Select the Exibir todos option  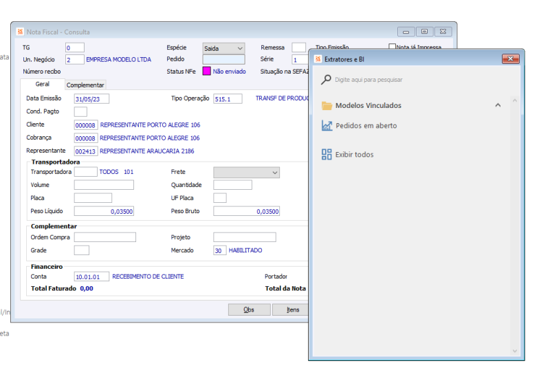click(x=354, y=155)
